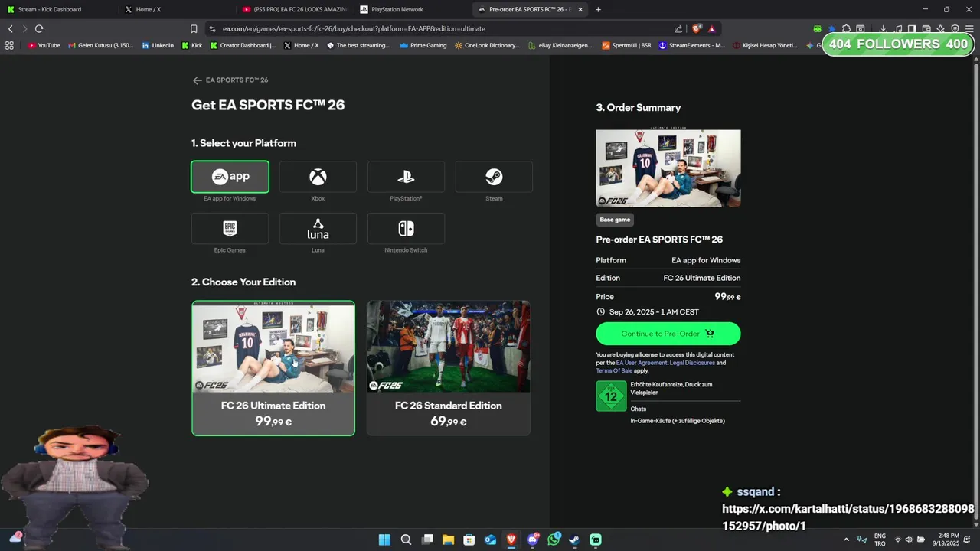Viewport: 980px width, 551px height.
Task: Open the Gelen Kutusu bookmark
Action: [100, 45]
